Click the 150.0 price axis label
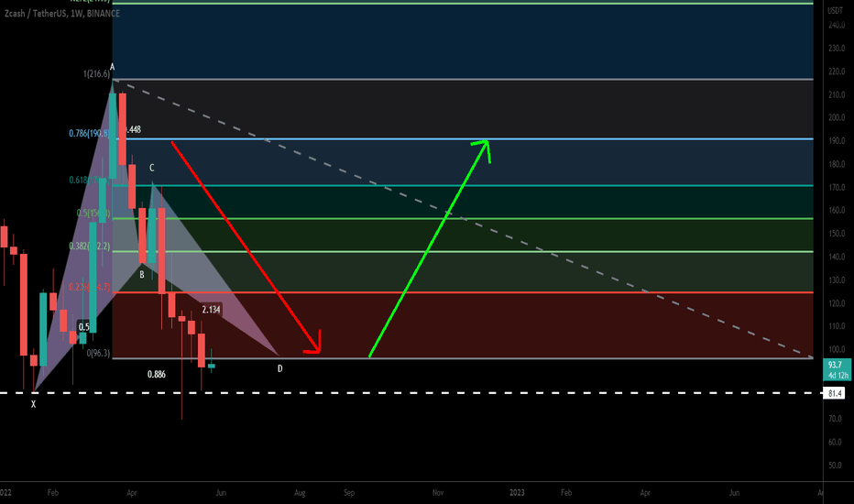Image resolution: width=854 pixels, height=504 pixels. [837, 234]
